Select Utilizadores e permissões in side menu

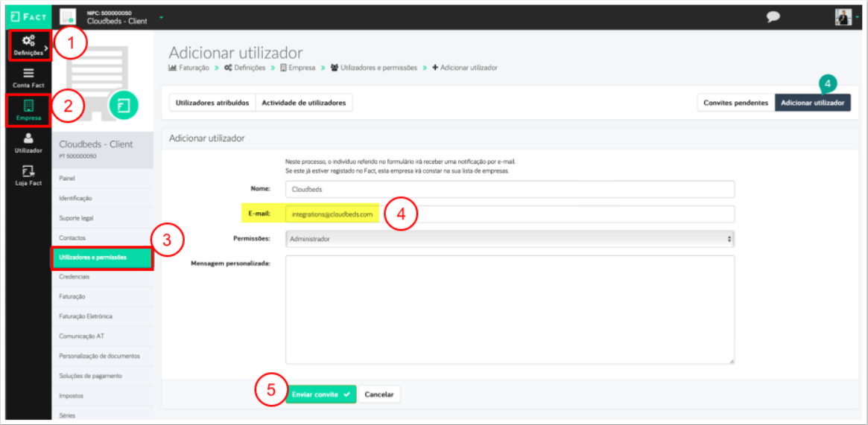(101, 258)
